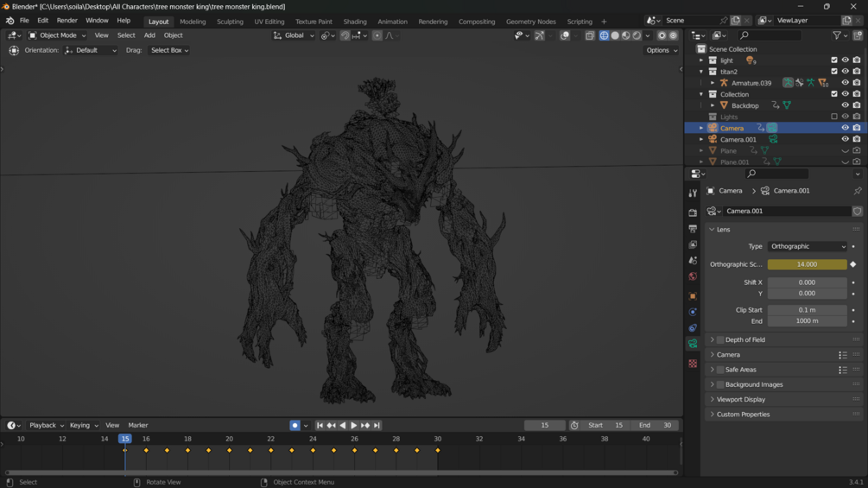Screen dimensions: 868x488
Task: Click the End frame field in timeline
Action: [x=655, y=425]
